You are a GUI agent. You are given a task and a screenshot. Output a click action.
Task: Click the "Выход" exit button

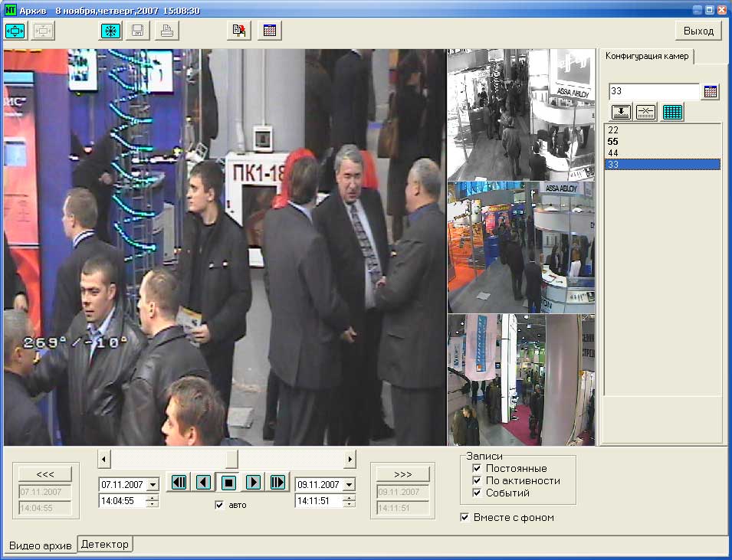(698, 31)
